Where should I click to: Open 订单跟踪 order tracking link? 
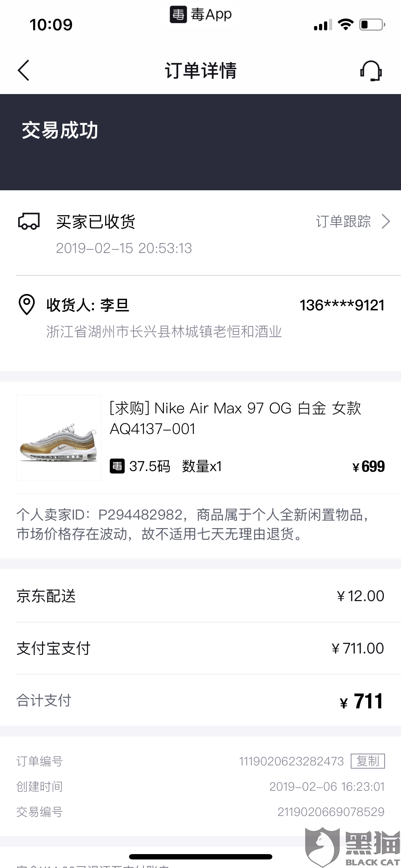[343, 222]
